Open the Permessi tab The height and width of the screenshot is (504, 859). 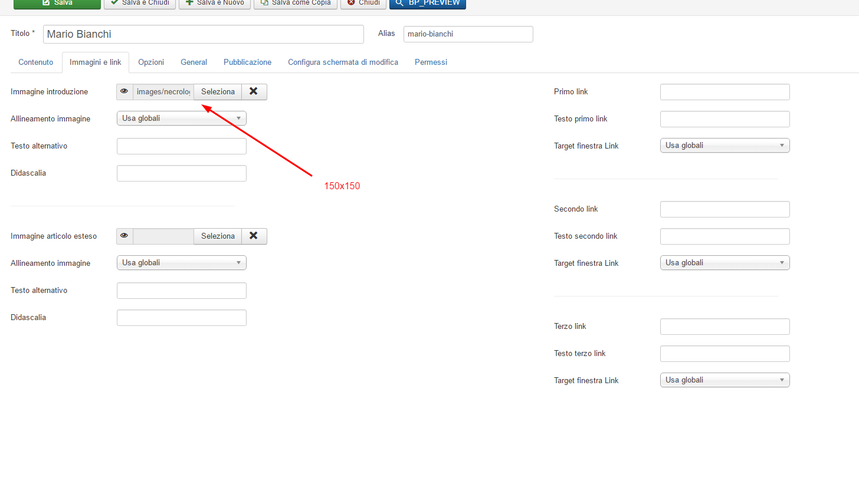click(431, 62)
